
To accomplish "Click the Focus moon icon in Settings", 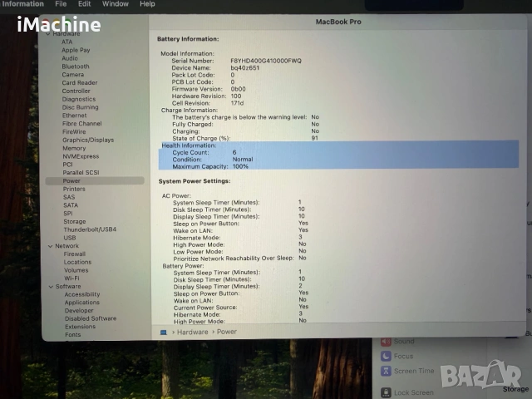I will 386,356.
